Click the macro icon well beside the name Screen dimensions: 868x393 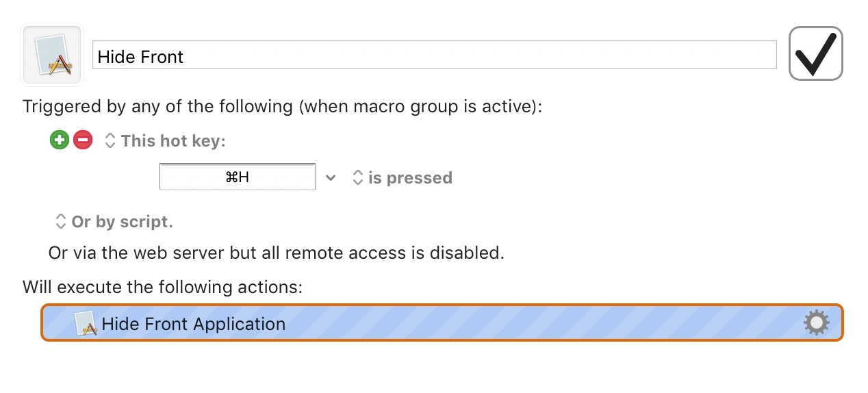pyautogui.click(x=53, y=55)
